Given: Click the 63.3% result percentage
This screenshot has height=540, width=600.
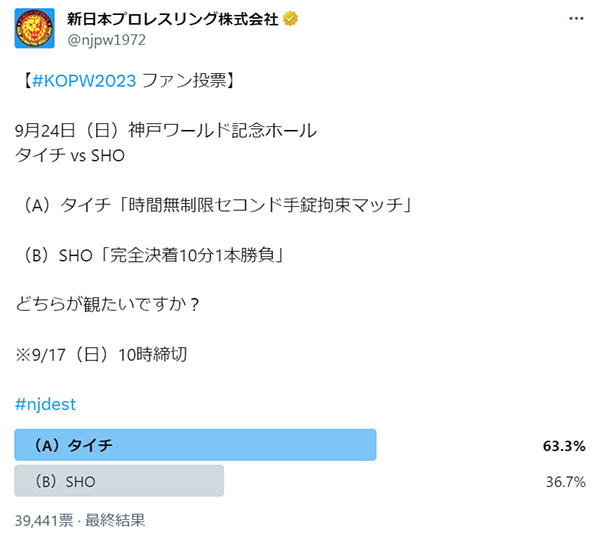Looking at the screenshot, I should 564,446.
